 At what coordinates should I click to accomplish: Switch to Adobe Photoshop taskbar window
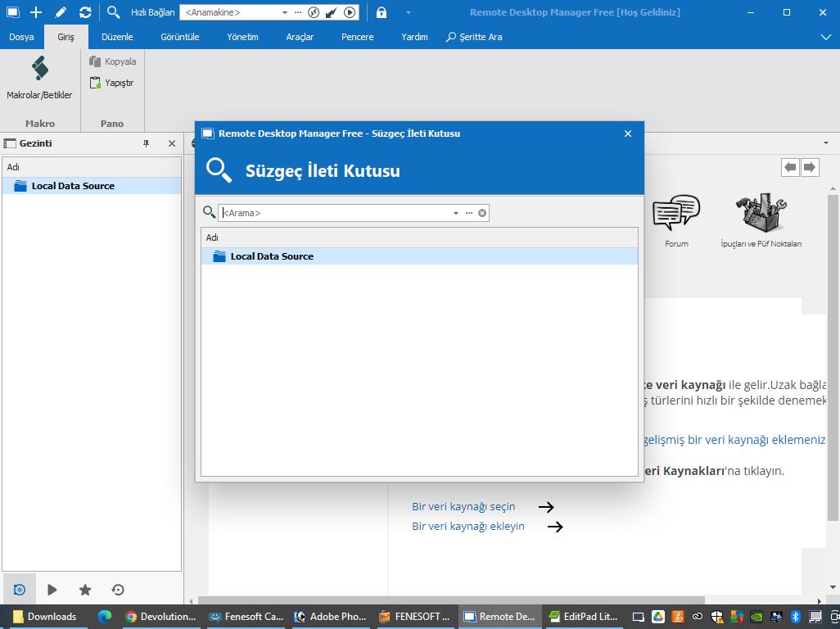coord(331,617)
